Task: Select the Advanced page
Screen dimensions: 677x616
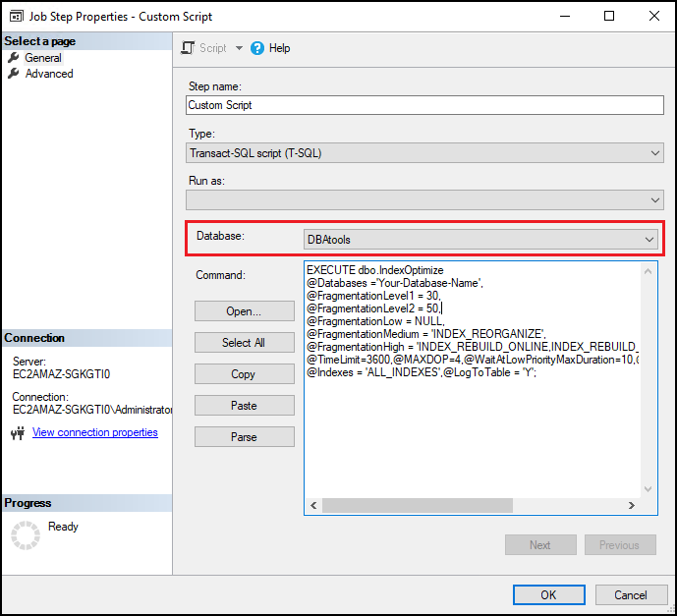Action: [48, 74]
